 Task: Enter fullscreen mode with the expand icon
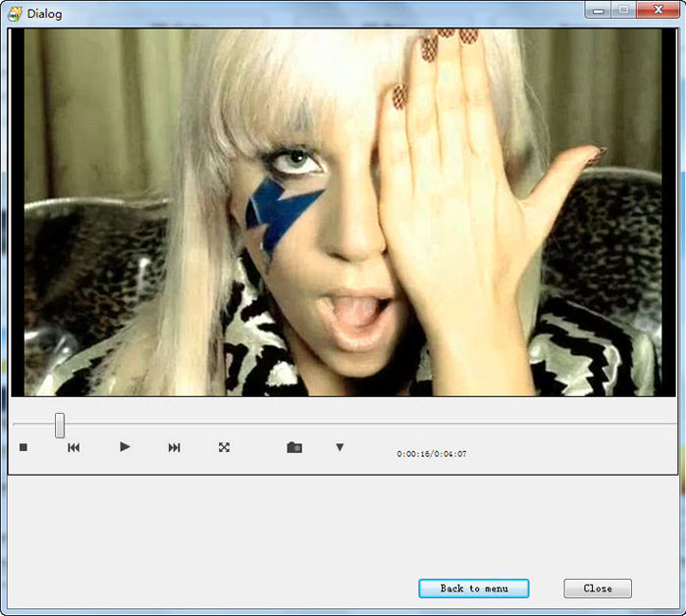224,447
